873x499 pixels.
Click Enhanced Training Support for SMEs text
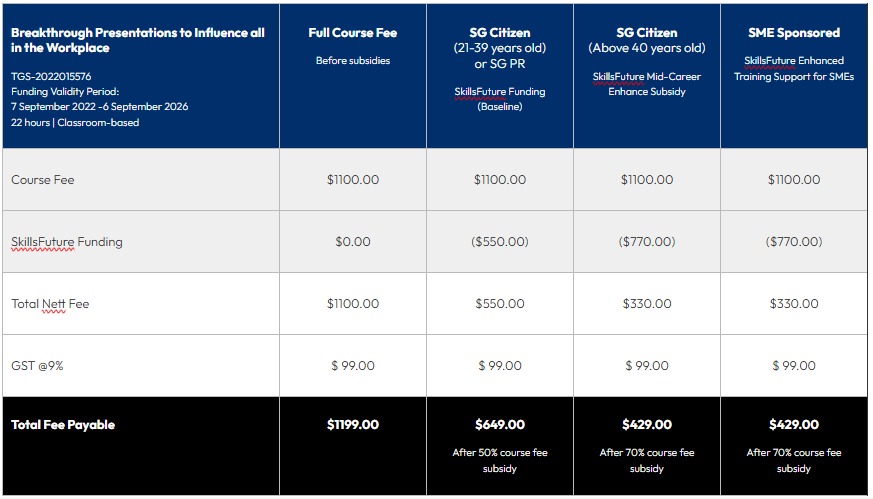point(794,69)
